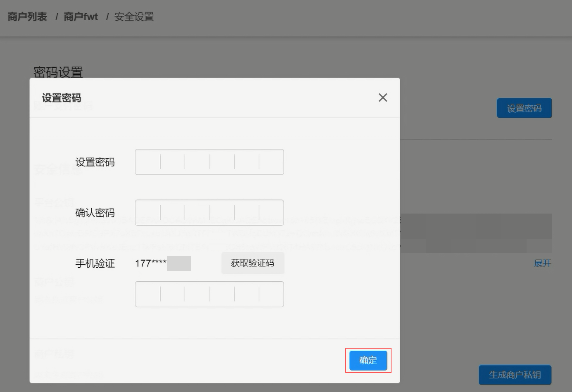Screen dimensions: 572x392
Task: Expand the hidden details via the 展开 link
Action: pos(542,264)
